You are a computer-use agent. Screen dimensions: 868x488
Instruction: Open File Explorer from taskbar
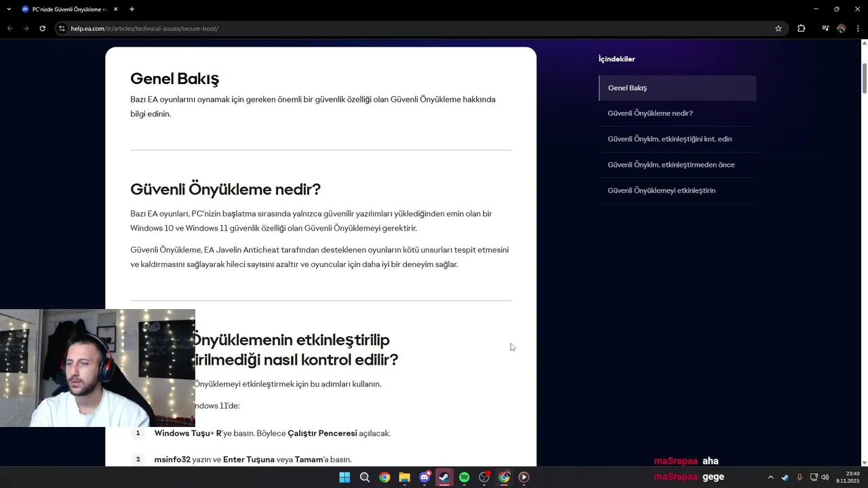(x=405, y=477)
